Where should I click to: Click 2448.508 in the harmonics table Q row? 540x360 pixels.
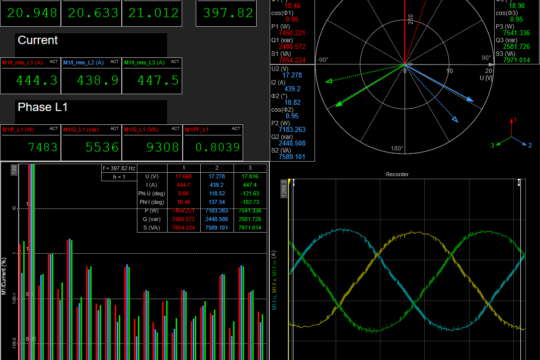(217, 219)
